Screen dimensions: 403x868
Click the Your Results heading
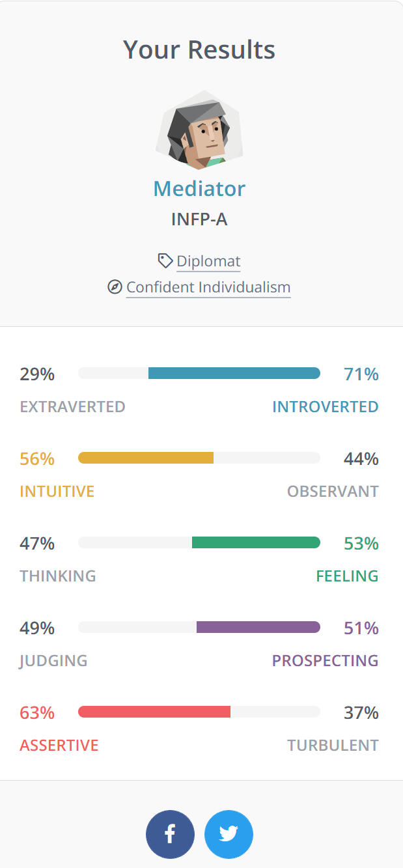(199, 50)
